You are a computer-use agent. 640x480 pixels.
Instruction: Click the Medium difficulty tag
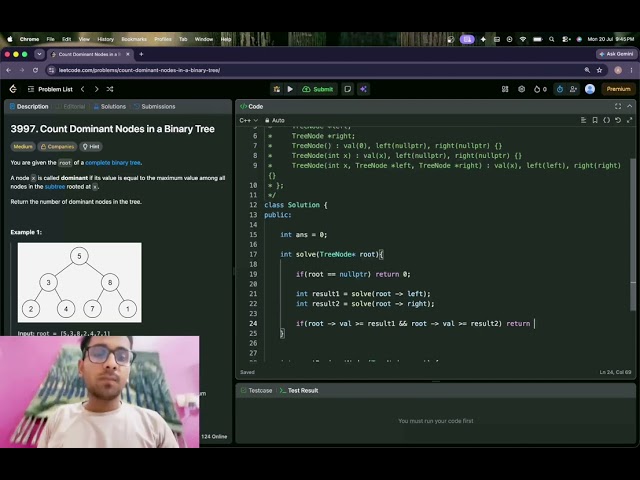(23, 147)
